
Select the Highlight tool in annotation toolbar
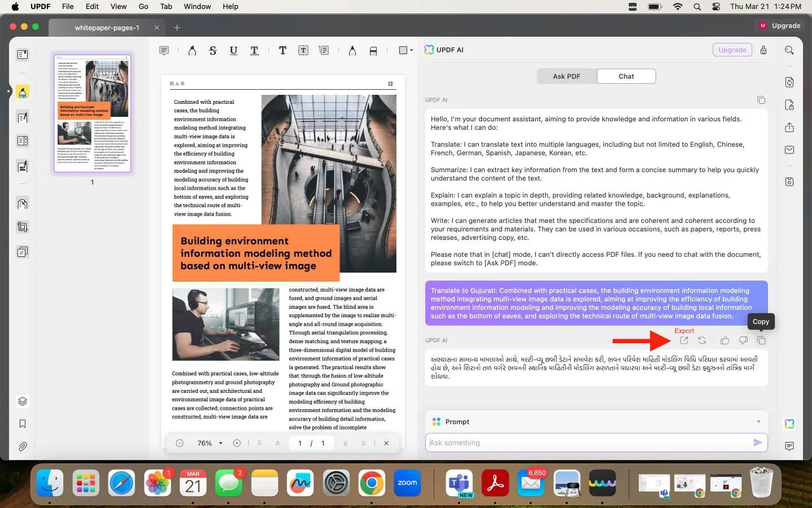pyautogui.click(x=192, y=51)
